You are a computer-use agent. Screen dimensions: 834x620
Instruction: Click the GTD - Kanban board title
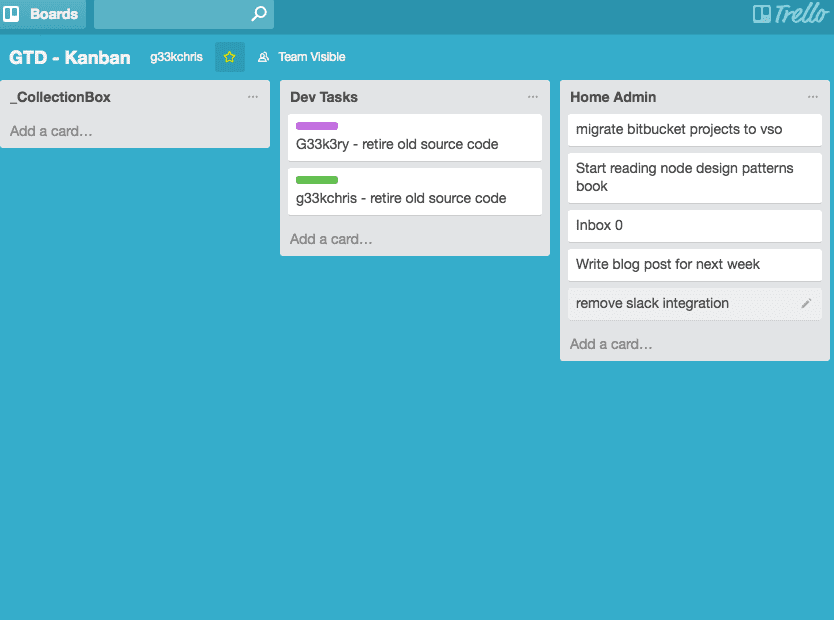click(x=70, y=57)
